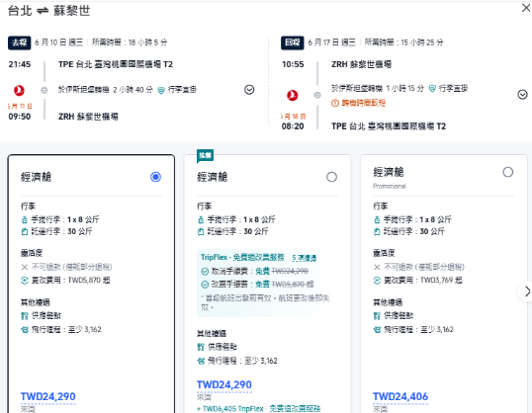Screen dimensions: 532x413
Task: Click TripFlex card's TWD24,290 price
Action: click(x=223, y=384)
